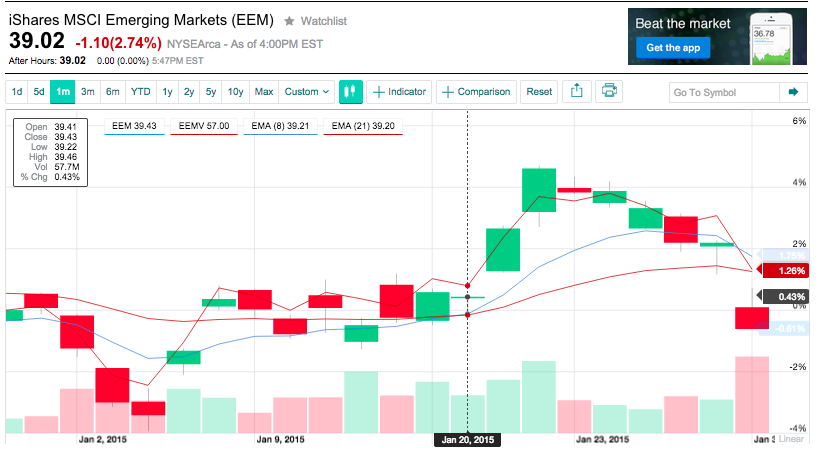Open the Indicator menu
The height and width of the screenshot is (459, 824).
coord(399,92)
